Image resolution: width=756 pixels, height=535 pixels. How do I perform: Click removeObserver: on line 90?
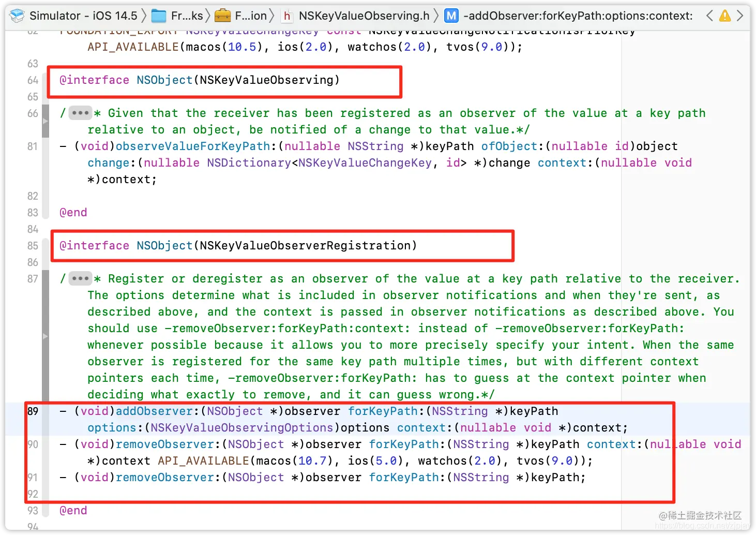pyautogui.click(x=164, y=444)
